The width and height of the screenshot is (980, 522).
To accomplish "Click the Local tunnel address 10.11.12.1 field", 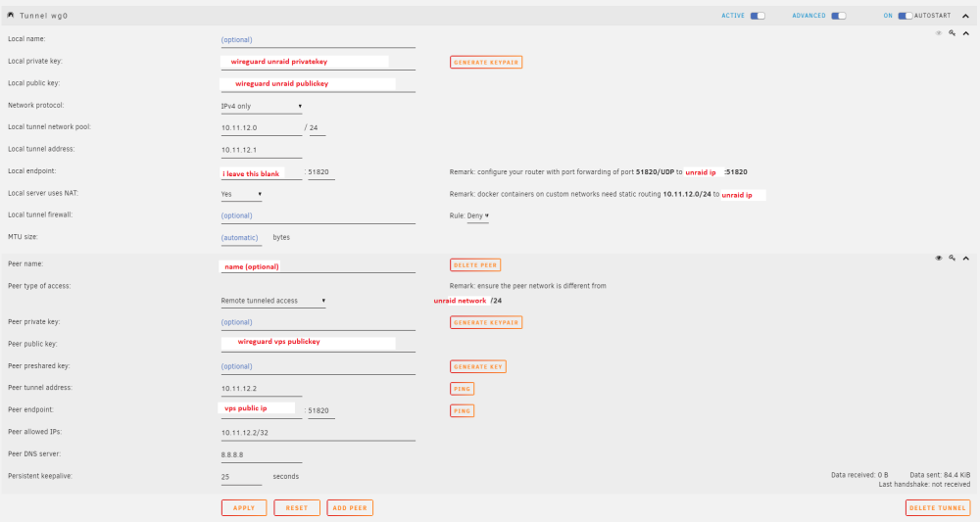I will pyautogui.click(x=262, y=150).
